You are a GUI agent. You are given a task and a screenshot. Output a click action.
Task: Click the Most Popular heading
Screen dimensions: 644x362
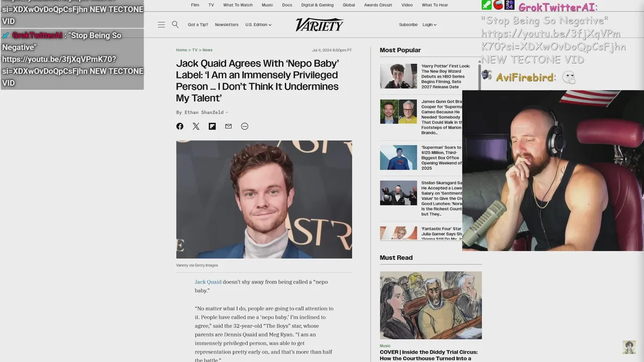coord(400,50)
